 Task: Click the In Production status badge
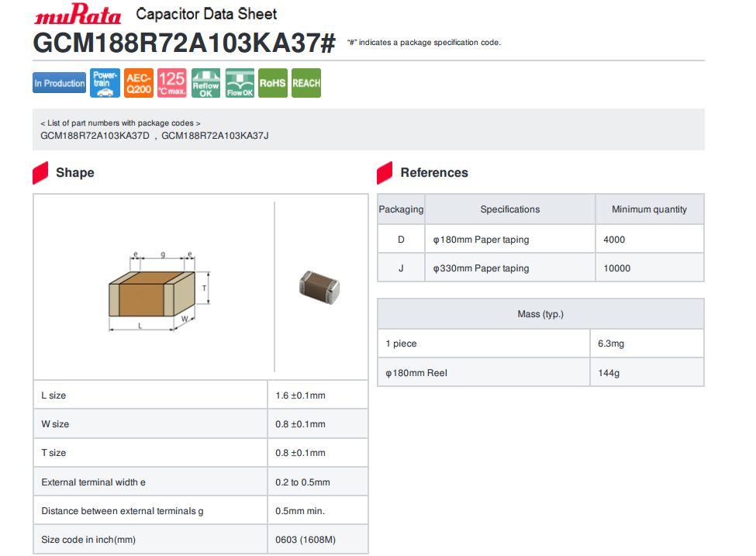(x=59, y=83)
